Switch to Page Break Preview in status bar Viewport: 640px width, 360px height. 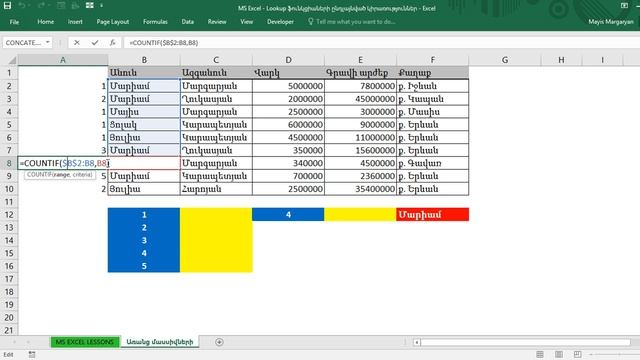(577, 354)
